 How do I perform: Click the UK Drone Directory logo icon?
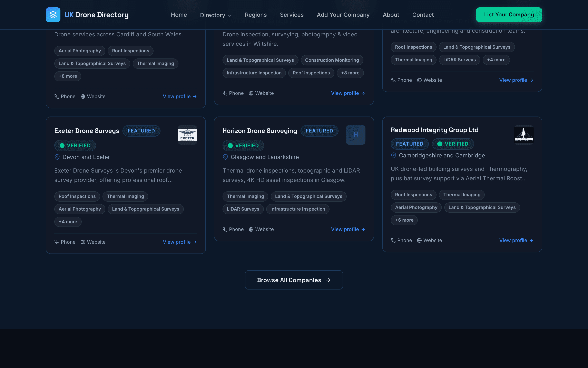coord(53,15)
